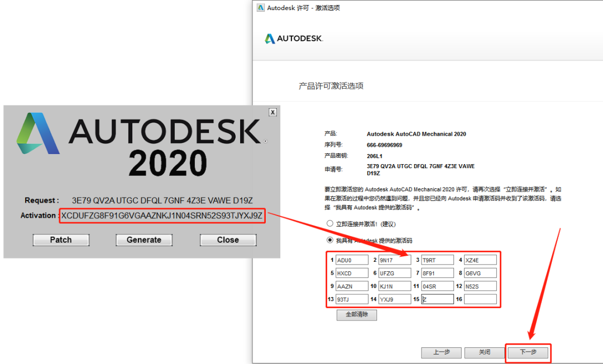Click the '上一步' back button
The height and width of the screenshot is (364, 603).
pyautogui.click(x=441, y=352)
